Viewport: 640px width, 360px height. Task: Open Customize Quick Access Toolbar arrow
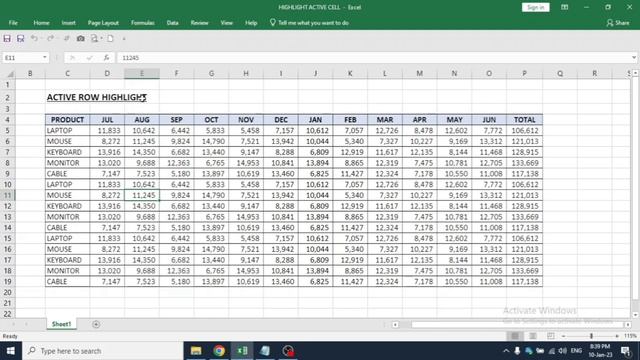pos(124,39)
